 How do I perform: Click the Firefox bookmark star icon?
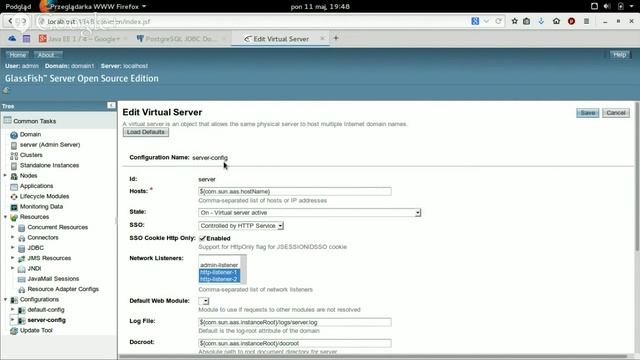pyautogui.click(x=515, y=21)
